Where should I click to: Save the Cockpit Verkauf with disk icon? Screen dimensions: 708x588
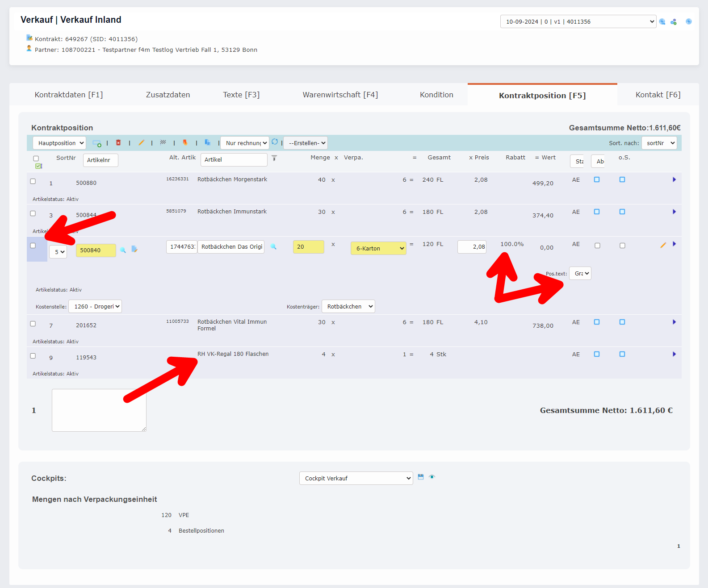[421, 477]
